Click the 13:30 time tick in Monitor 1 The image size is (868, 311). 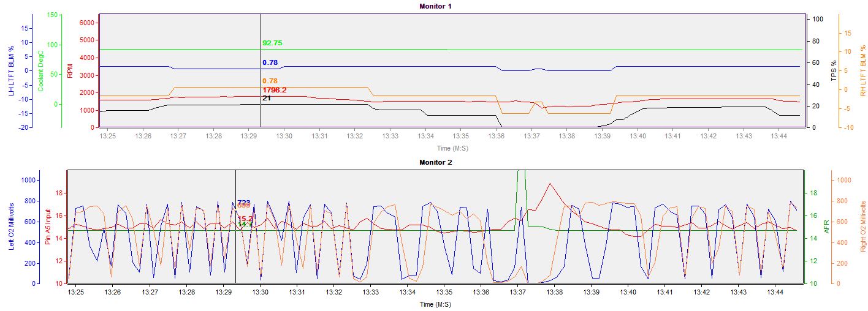[x=284, y=136]
